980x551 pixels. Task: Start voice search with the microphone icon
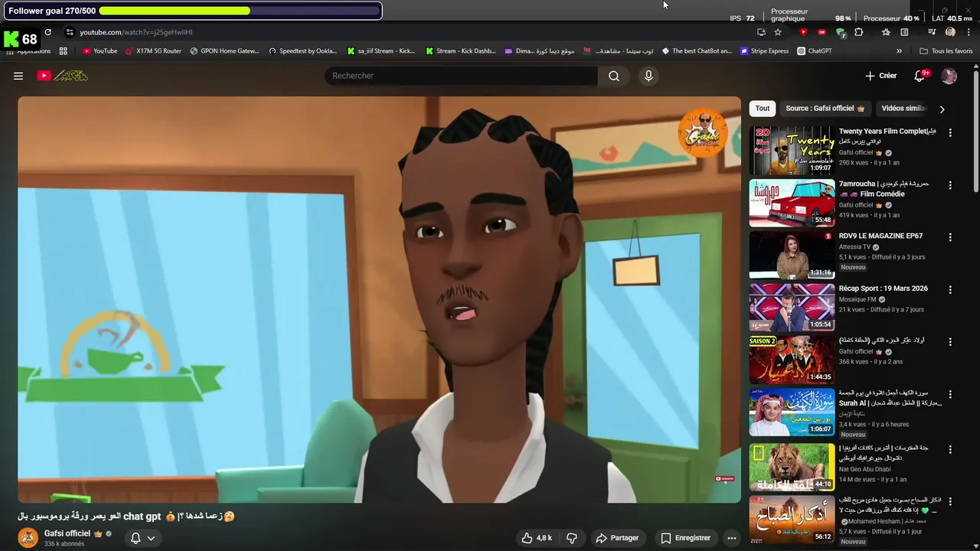[648, 76]
